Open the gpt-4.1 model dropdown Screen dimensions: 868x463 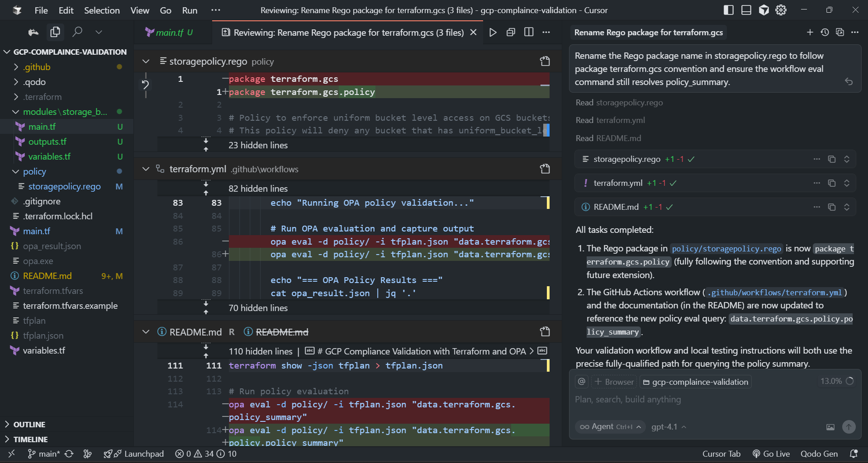[669, 427]
